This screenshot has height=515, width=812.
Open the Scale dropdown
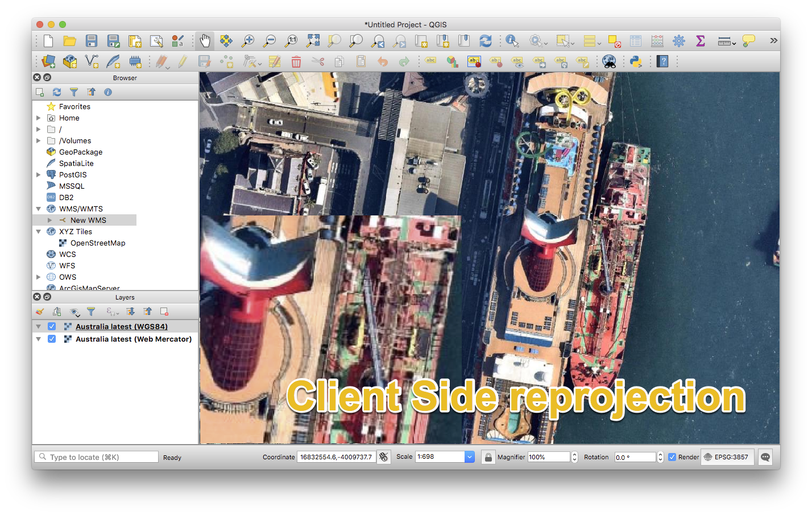(468, 456)
